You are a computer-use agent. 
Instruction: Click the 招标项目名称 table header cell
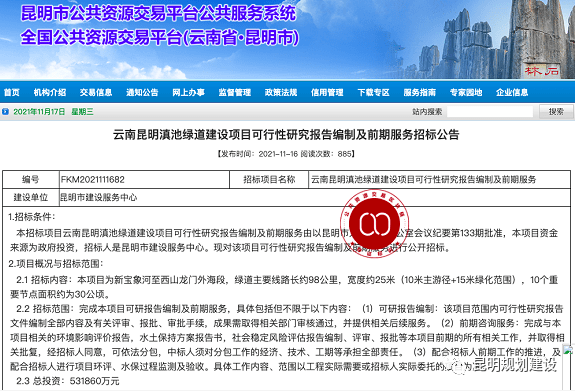(x=269, y=179)
